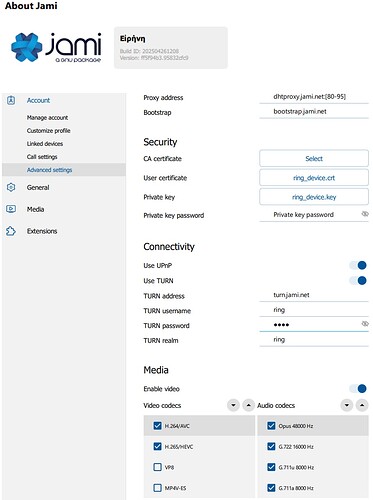Open General settings via gear icon
The height and width of the screenshot is (500, 373).
[x=11, y=187]
